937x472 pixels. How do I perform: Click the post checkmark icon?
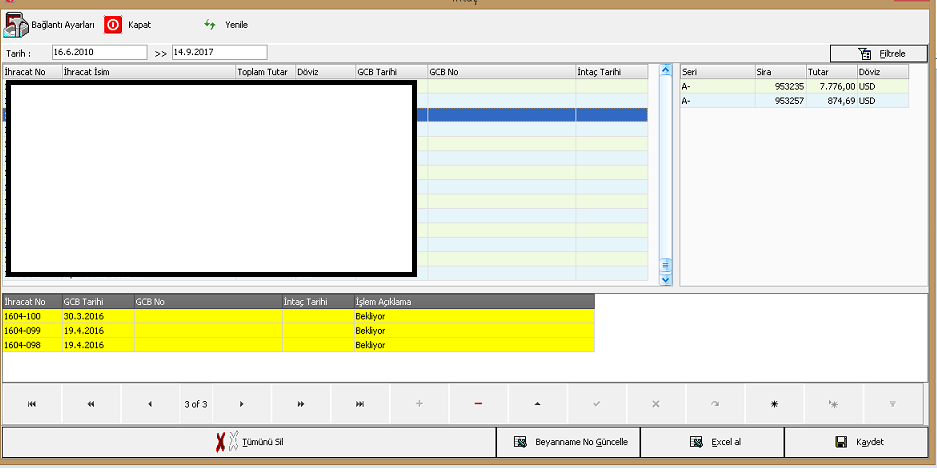point(596,404)
